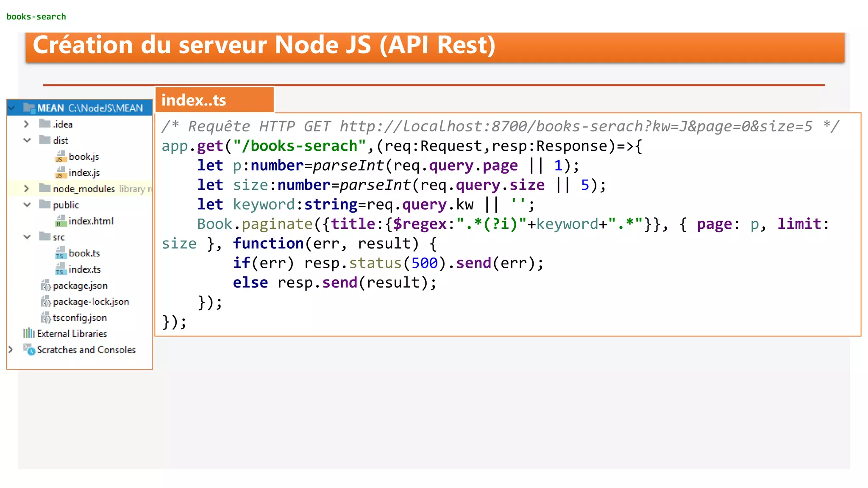Click the index..ts tab label
The width and height of the screenshot is (868, 488).
194,100
